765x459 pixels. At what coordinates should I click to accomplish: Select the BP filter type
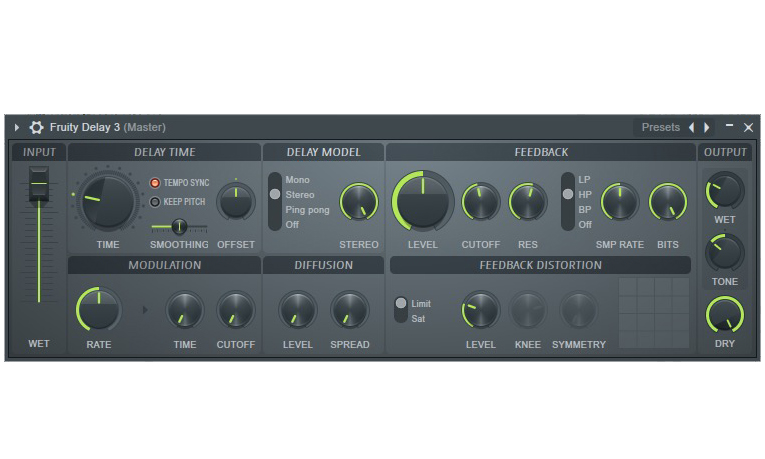click(x=585, y=210)
